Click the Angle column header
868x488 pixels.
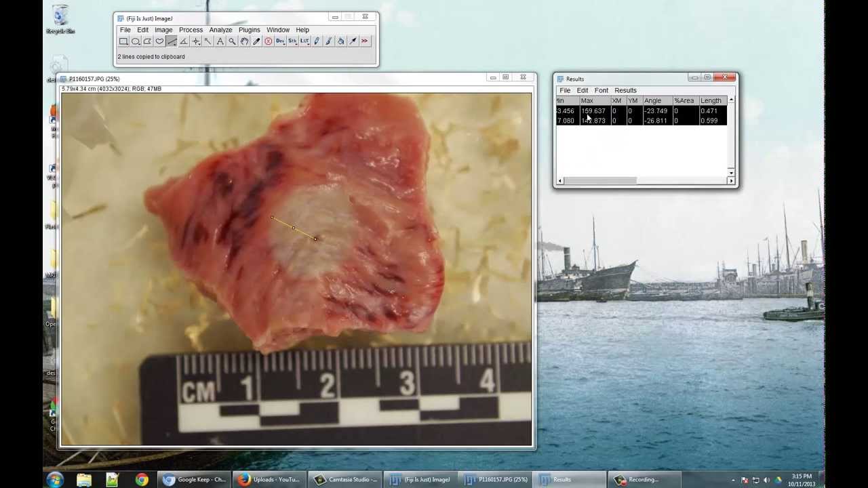coord(657,101)
